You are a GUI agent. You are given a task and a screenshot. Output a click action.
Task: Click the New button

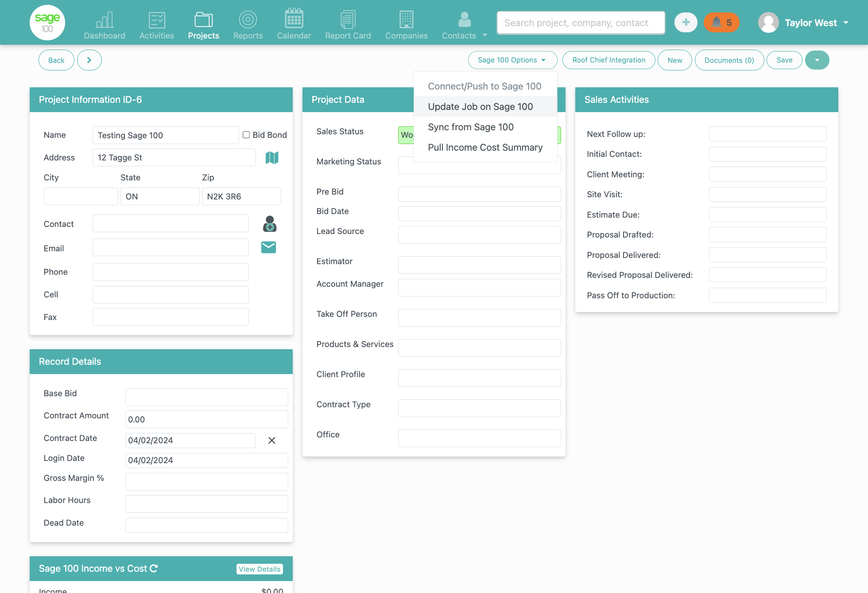[675, 60]
